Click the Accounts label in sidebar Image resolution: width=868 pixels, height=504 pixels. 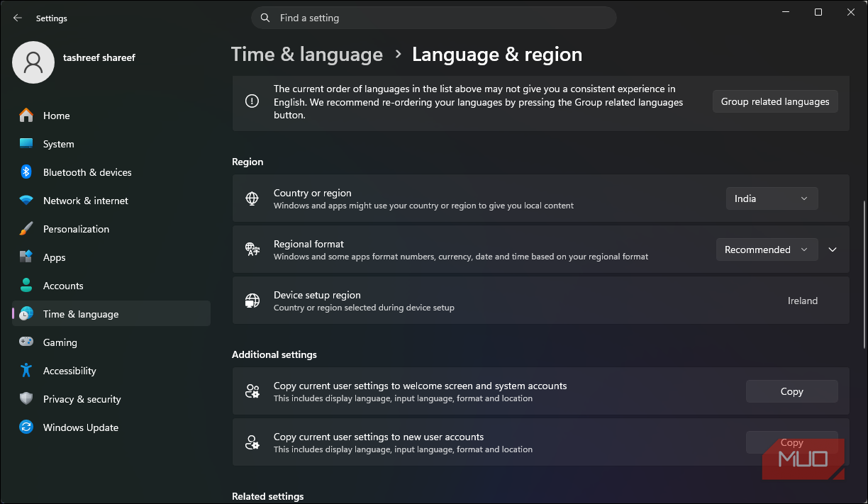tap(63, 286)
